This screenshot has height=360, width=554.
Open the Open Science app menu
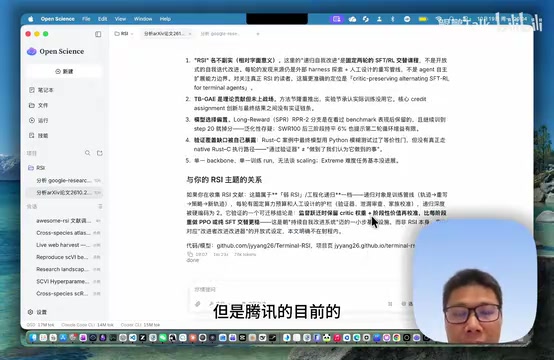click(x=58, y=19)
